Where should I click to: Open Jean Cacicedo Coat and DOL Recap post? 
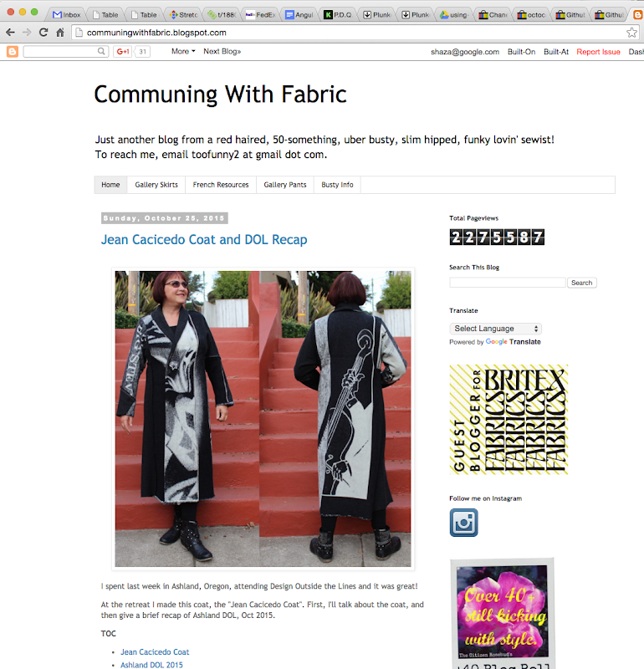pyautogui.click(x=204, y=239)
